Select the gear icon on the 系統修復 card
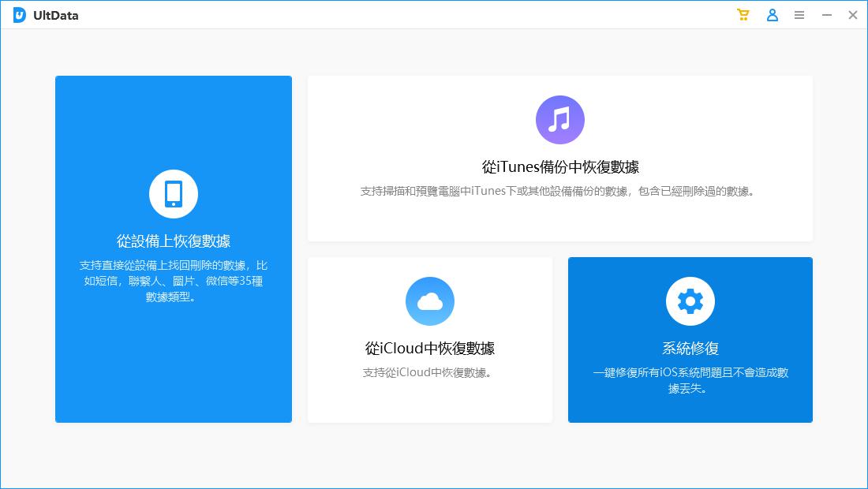Screen dimensions: 868x489 (x=690, y=300)
